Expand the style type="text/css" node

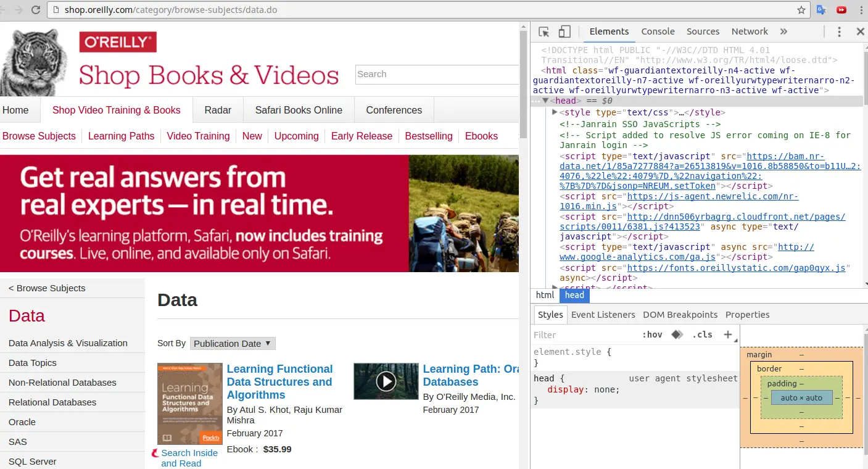point(555,112)
